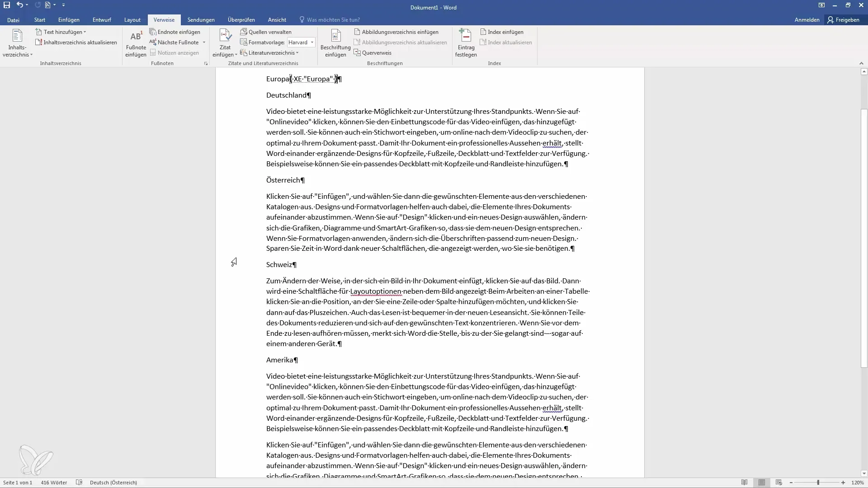Open ribbon display options icon
This screenshot has height=488, width=868.
tap(821, 5)
